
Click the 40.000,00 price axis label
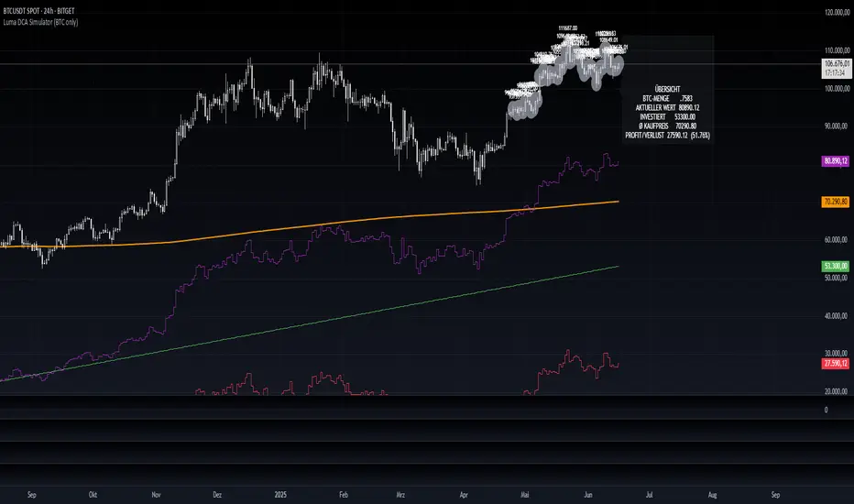coord(837,316)
